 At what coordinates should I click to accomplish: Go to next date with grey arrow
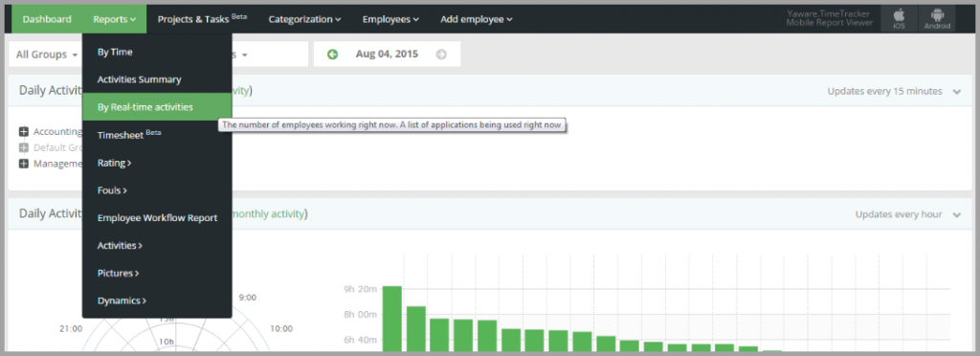click(441, 55)
